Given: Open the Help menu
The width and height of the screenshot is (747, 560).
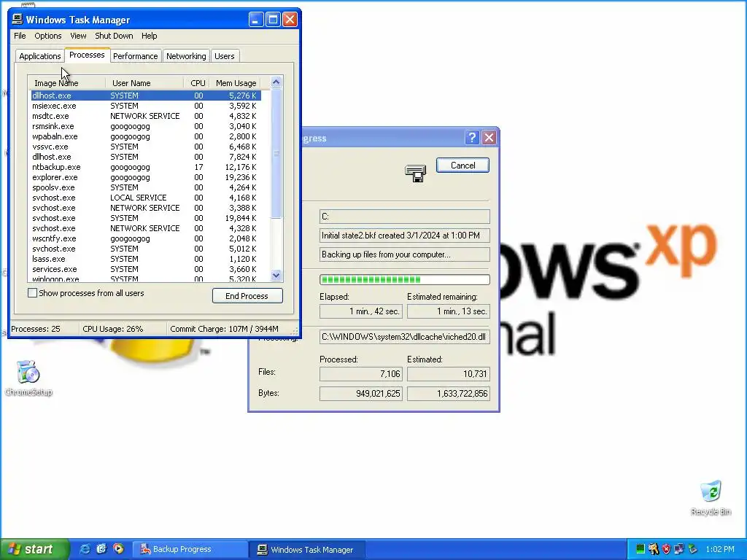Looking at the screenshot, I should coord(149,36).
